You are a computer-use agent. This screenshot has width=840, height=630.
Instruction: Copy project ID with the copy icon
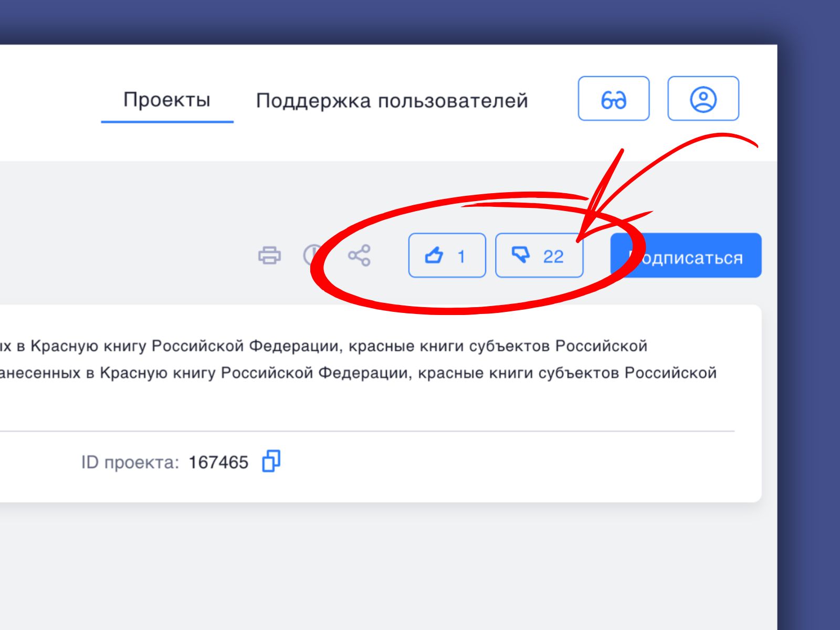click(x=271, y=461)
